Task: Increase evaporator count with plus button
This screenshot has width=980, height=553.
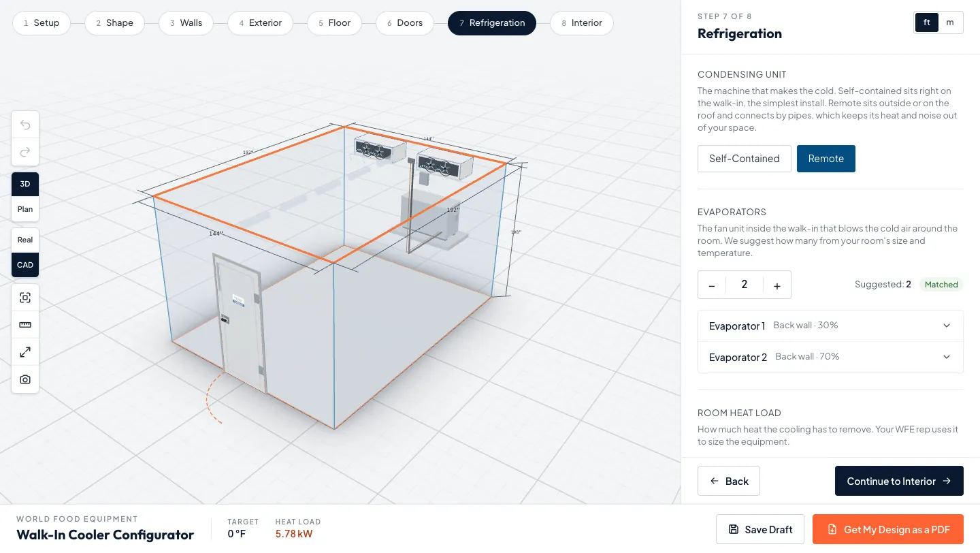Action: click(x=777, y=285)
